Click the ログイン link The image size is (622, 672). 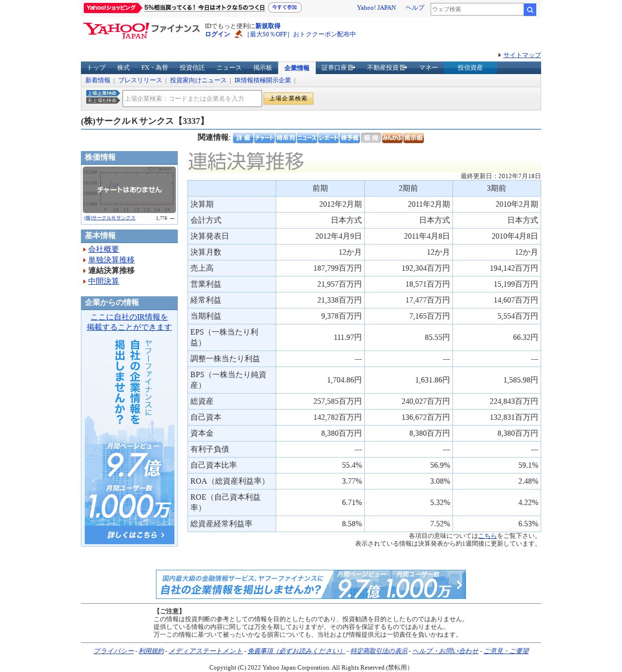point(218,34)
